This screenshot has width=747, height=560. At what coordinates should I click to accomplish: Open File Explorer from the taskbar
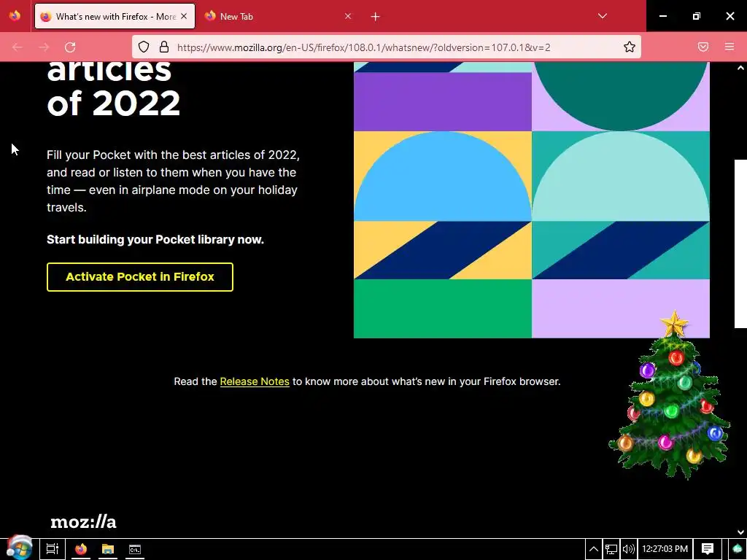(108, 549)
